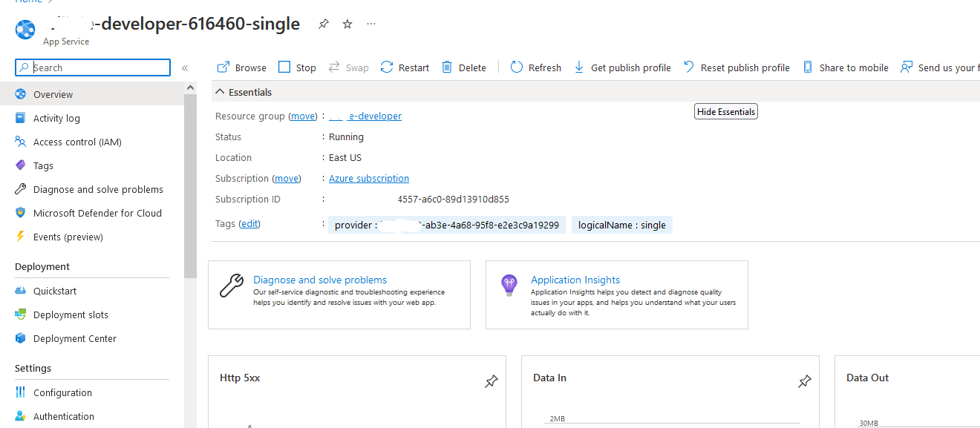Click the sidebar vertical scrollbar thumb
This screenshot has width=980, height=428.
191,185
